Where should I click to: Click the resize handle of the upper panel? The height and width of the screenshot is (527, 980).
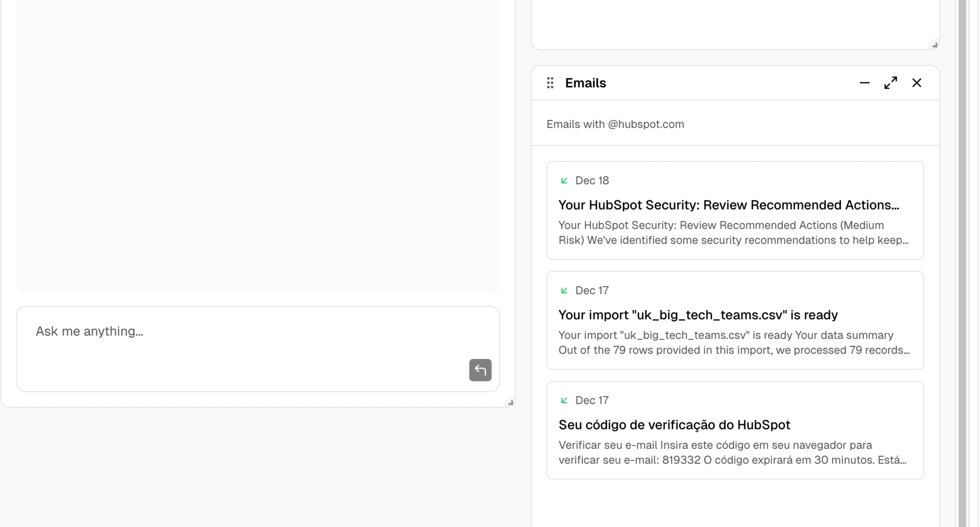tap(934, 45)
